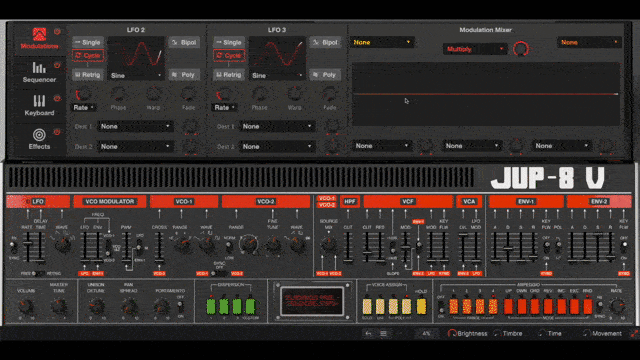Open Modulation Mixer left source dropdown
This screenshot has height=360, width=640.
tap(382, 42)
